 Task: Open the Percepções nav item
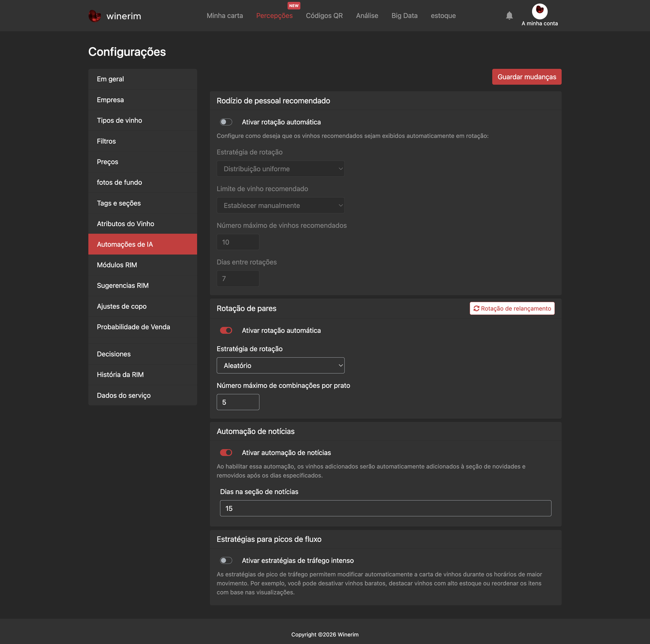click(274, 16)
